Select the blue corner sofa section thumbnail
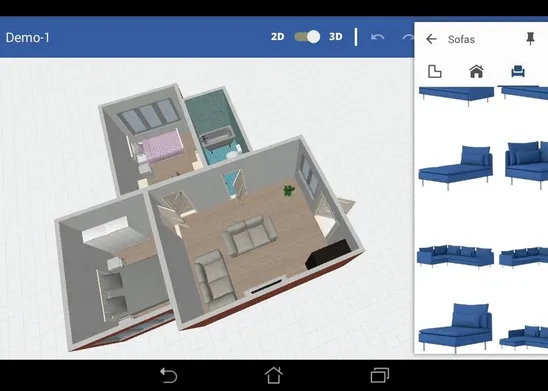 tap(526, 164)
